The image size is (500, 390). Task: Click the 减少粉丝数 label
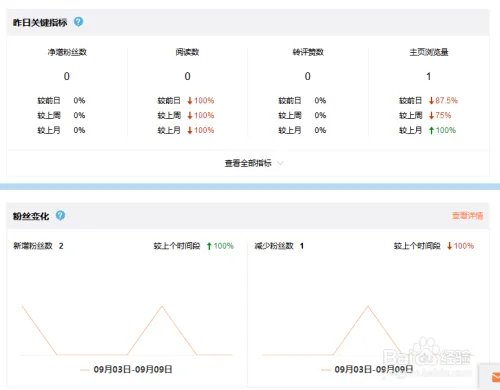[274, 246]
